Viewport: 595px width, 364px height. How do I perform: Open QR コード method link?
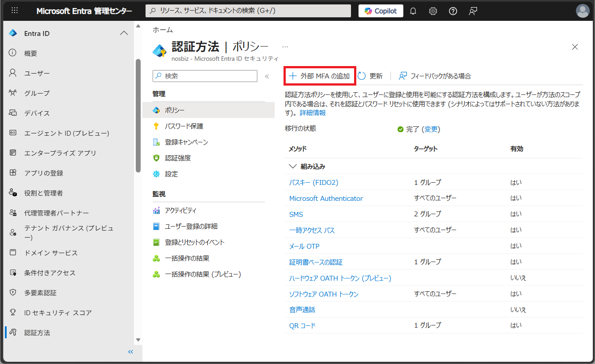click(303, 325)
